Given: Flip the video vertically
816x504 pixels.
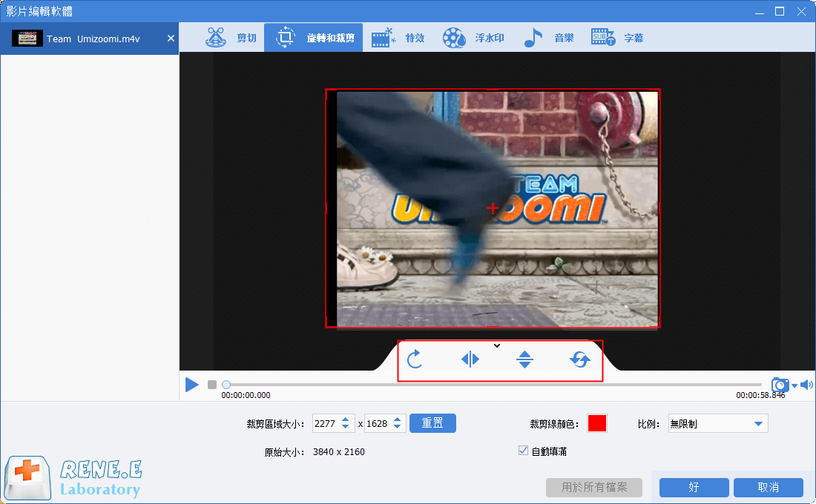Looking at the screenshot, I should click(x=524, y=359).
